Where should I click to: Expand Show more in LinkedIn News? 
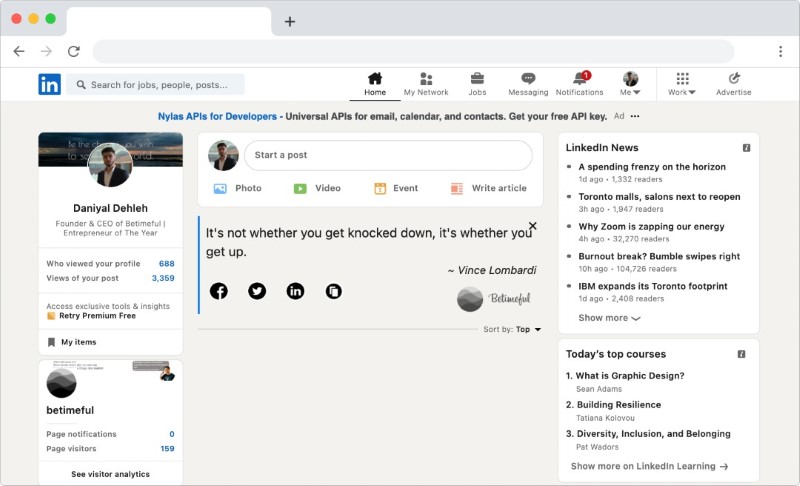609,318
